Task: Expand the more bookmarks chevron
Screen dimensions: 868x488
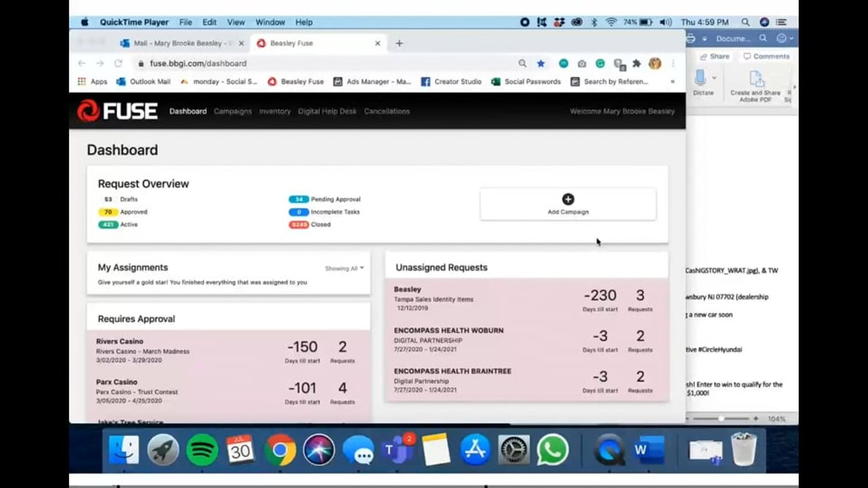Action: tap(673, 81)
